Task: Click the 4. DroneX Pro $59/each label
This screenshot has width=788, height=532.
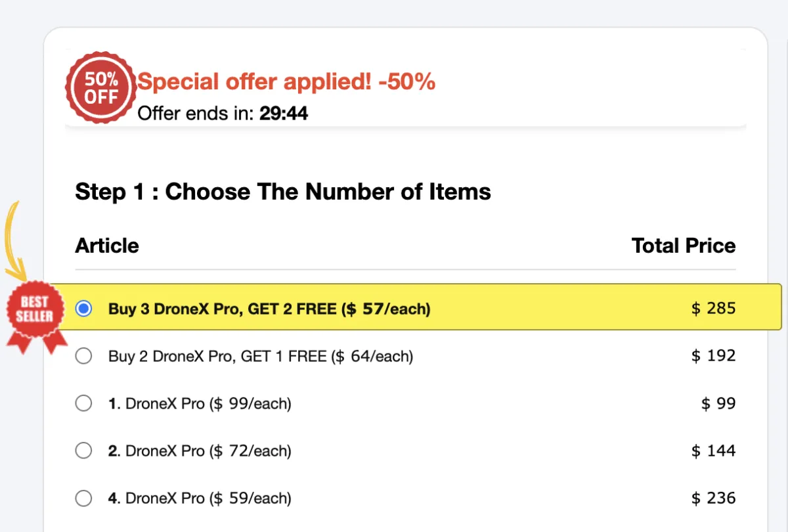Action: [x=200, y=499]
